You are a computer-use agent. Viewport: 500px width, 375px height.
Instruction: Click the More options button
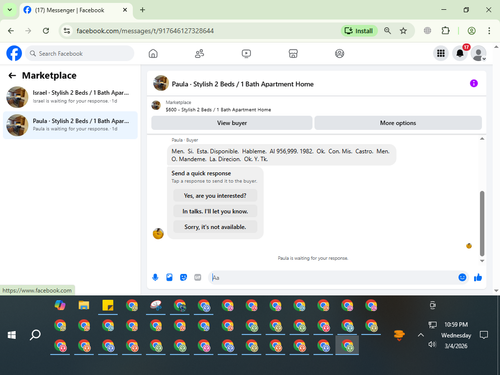[x=398, y=123]
